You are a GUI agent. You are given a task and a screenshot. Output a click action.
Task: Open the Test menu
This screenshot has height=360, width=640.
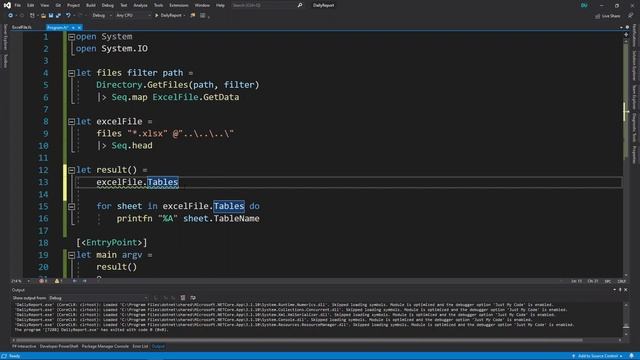point(124,5)
